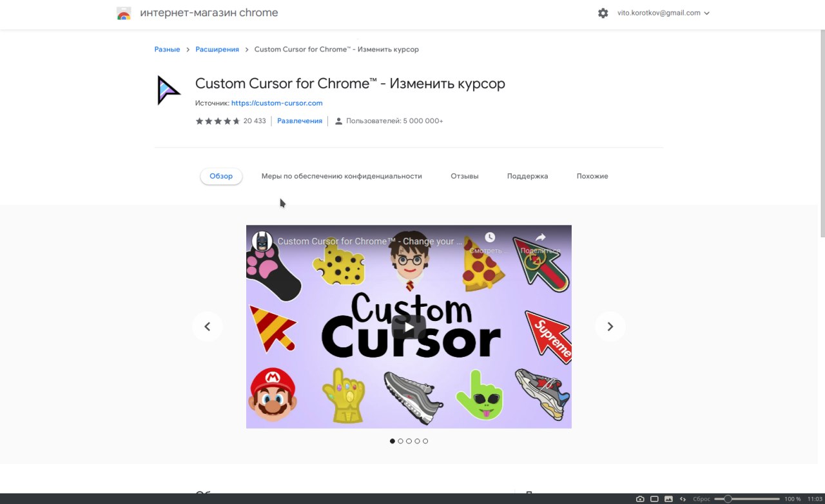Show previous slide with left arrow
Viewport: 825px width, 504px height.
[x=208, y=327]
